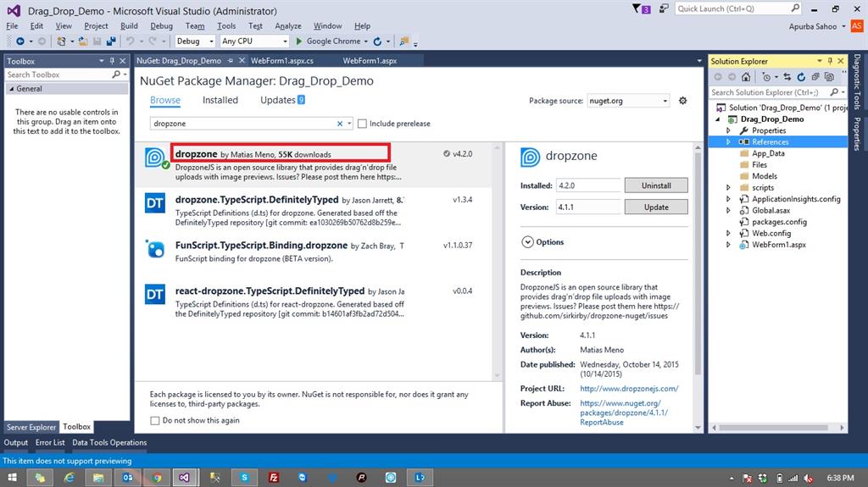Viewport: 868px width, 487px height.
Task: Click the Solution Explorer horizontal scrollbar
Action: point(773,427)
